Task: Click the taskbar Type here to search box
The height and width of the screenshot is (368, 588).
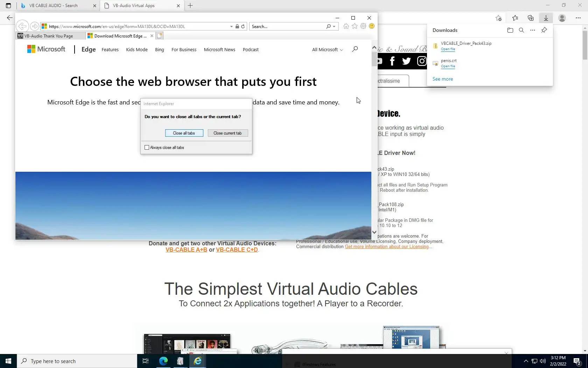Action: tap(77, 361)
